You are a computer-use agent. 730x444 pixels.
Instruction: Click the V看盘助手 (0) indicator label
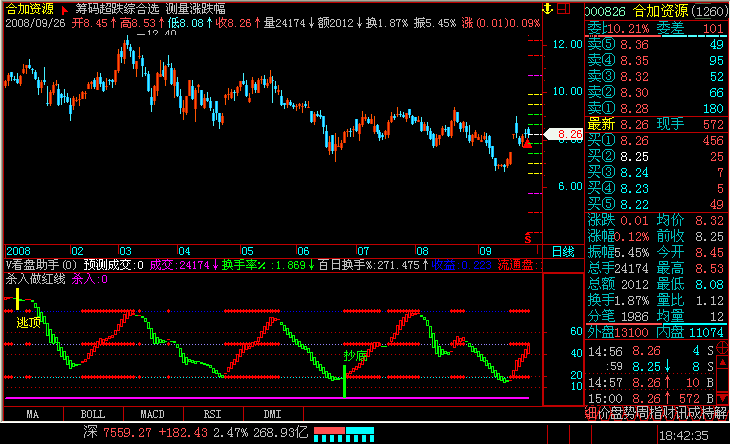pos(41,265)
